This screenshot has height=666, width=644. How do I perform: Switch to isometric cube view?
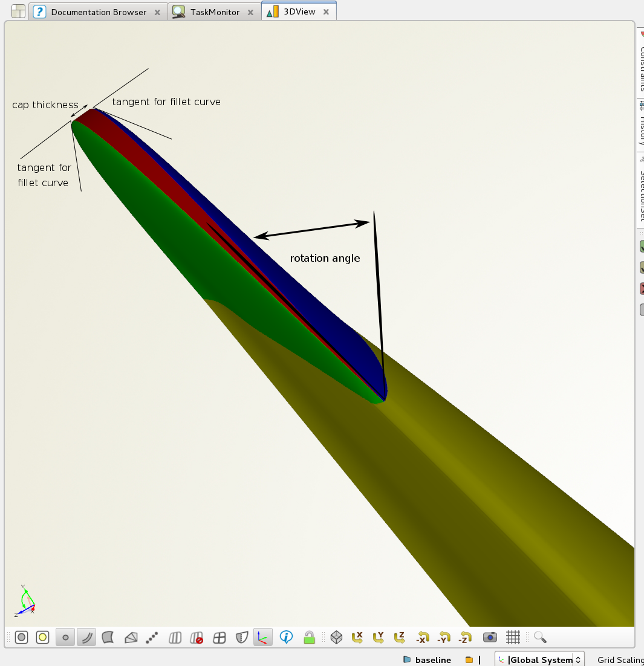pyautogui.click(x=336, y=637)
